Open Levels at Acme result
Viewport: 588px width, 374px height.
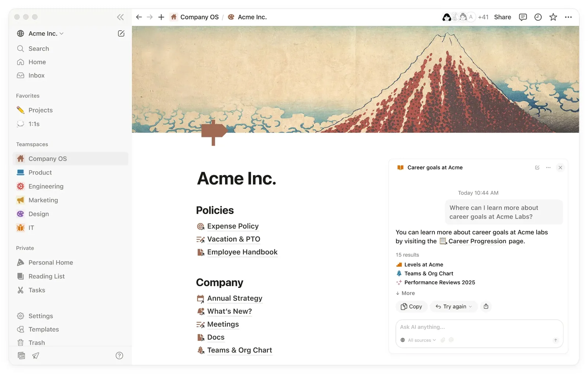coord(420,265)
